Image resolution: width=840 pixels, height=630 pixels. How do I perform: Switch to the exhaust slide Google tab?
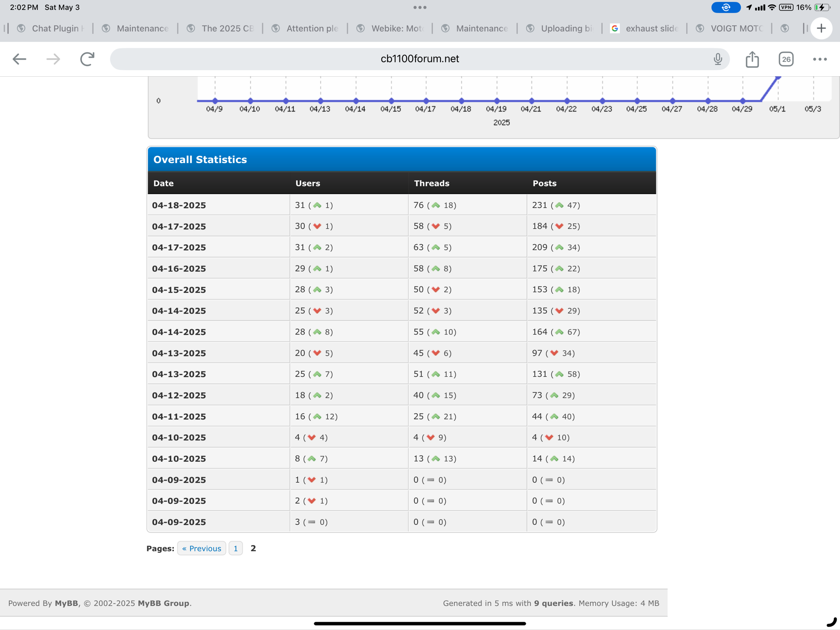[x=644, y=28]
